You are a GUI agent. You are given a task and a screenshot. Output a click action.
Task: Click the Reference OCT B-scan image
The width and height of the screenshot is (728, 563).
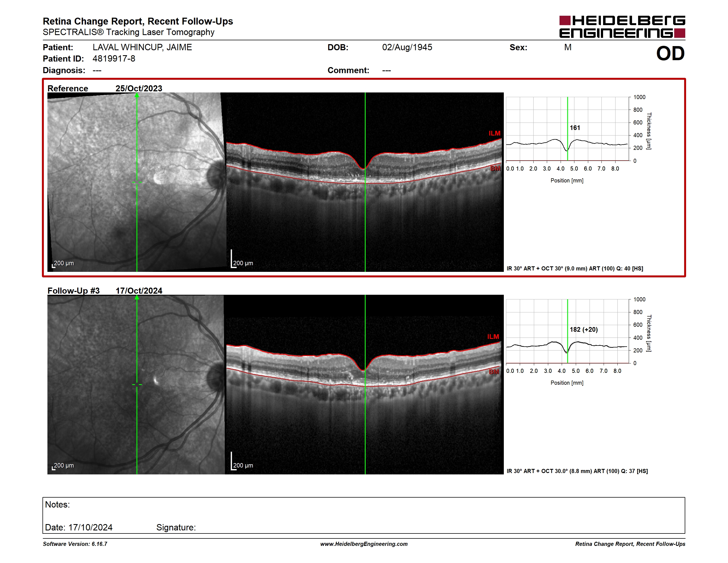[x=365, y=182]
